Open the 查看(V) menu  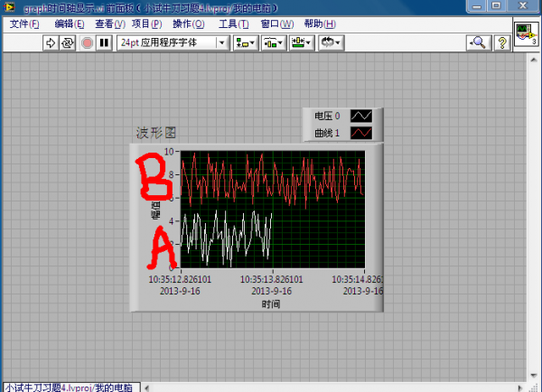click(110, 23)
